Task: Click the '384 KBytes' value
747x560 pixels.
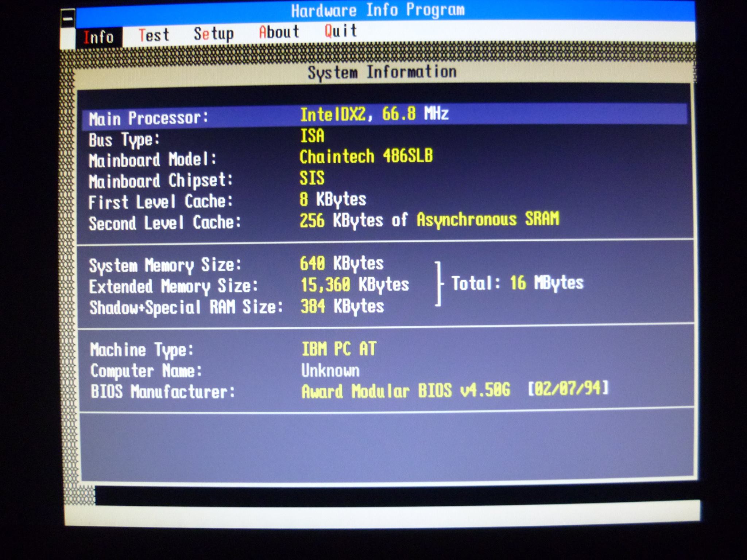Action: (x=342, y=306)
